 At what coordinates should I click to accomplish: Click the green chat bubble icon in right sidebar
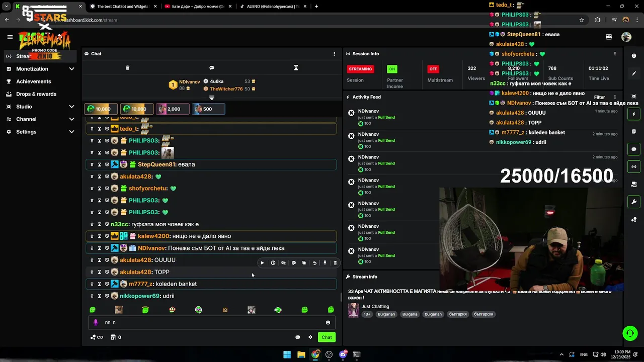[x=634, y=149]
